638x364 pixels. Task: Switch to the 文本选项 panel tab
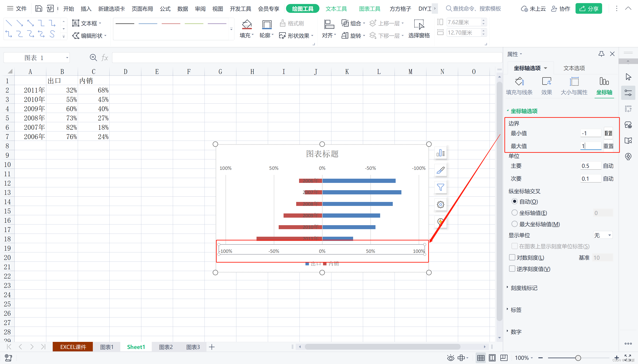[x=574, y=68]
